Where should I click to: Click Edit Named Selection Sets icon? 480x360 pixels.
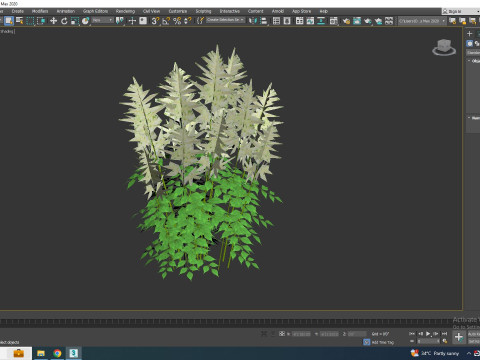tap(200, 21)
